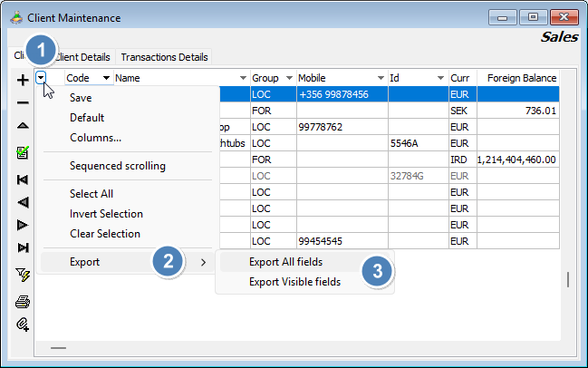Image resolution: width=588 pixels, height=368 pixels.
Task: Jump to the last record using navigation icon
Action: click(x=23, y=247)
